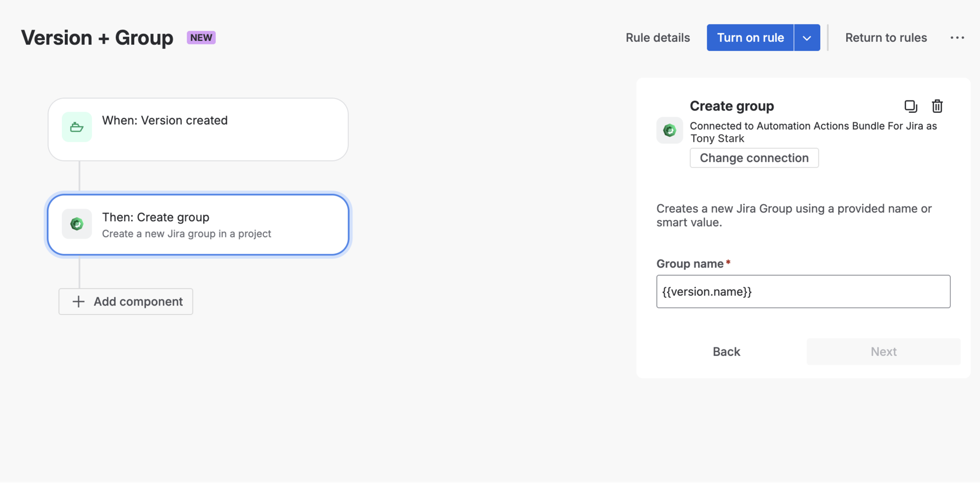Click the Change connection button
The image size is (980, 483).
point(754,158)
